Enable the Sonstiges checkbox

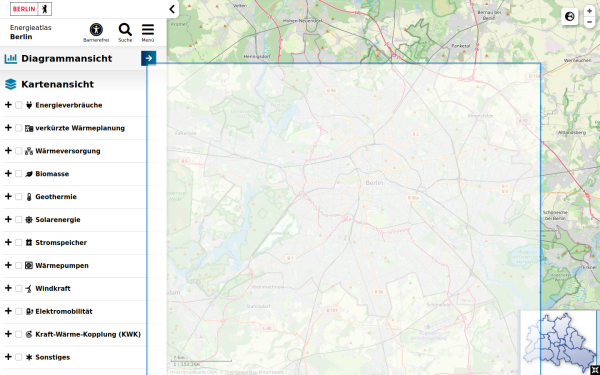[18, 357]
